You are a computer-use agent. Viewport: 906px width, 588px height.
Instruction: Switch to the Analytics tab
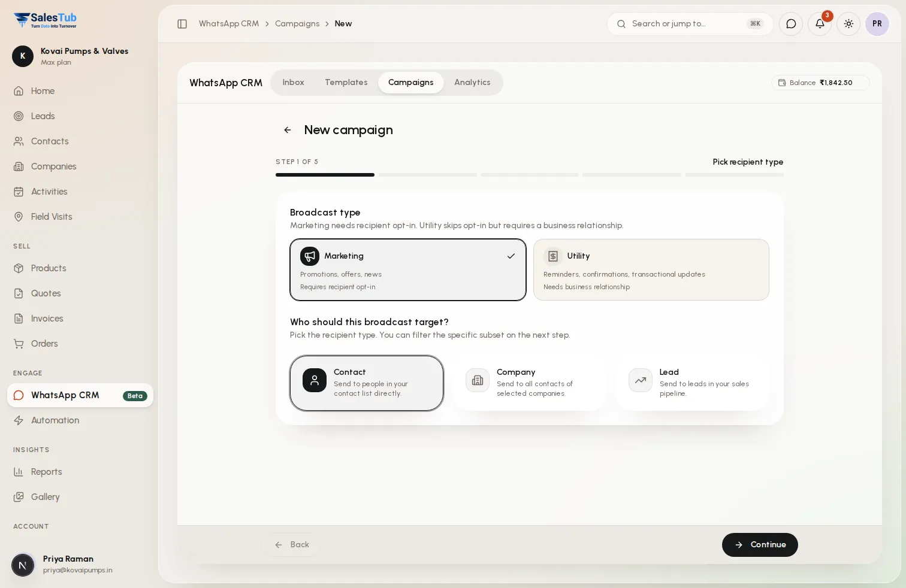tap(472, 83)
